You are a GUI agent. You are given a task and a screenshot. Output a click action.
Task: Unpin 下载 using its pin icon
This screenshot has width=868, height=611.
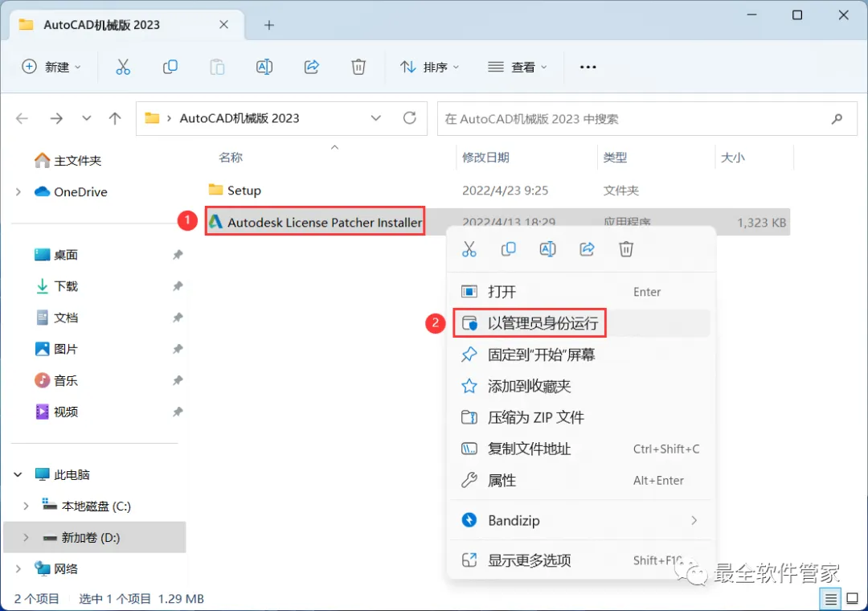178,286
